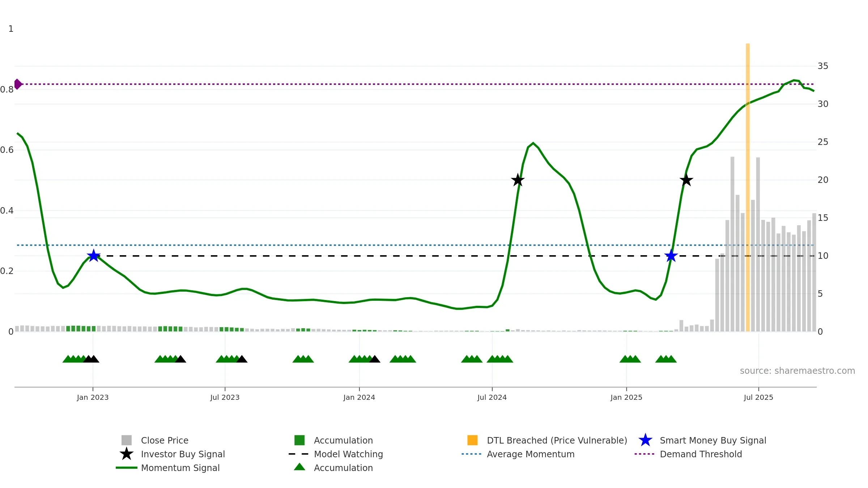
Task: Toggle the DTL Breached (Price Vulnerable) label
Action: pyautogui.click(x=557, y=440)
